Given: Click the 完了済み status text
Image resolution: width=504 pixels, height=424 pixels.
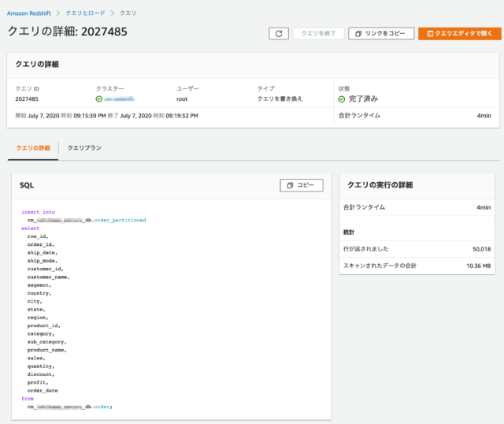Looking at the screenshot, I should point(363,99).
